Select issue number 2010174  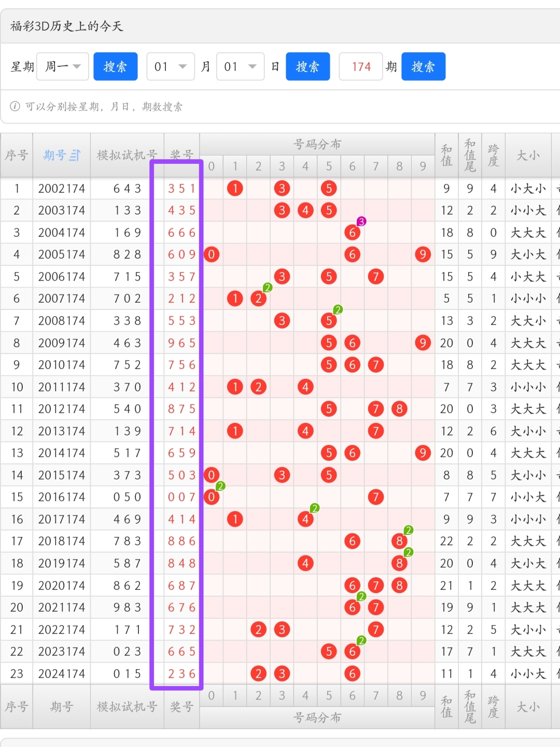pyautogui.click(x=62, y=365)
